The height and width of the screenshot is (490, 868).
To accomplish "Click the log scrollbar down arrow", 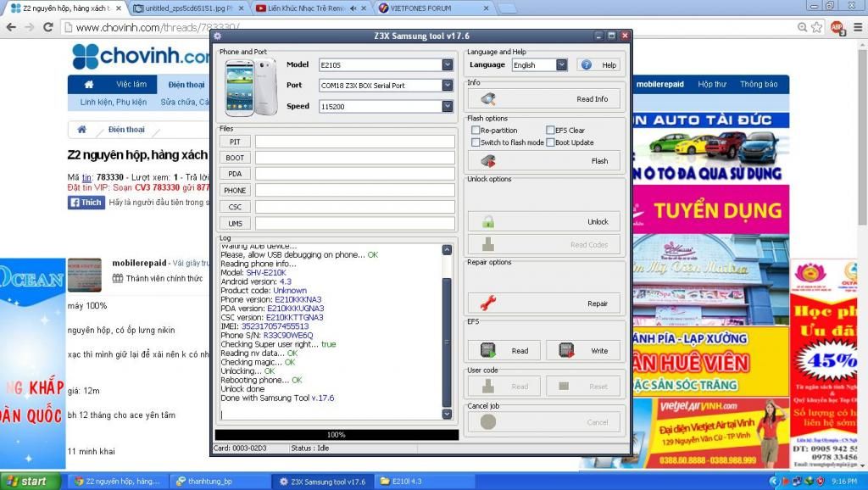I will [x=447, y=415].
